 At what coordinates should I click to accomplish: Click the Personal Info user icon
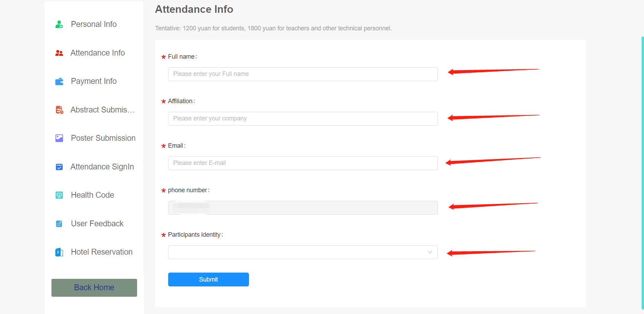click(59, 24)
